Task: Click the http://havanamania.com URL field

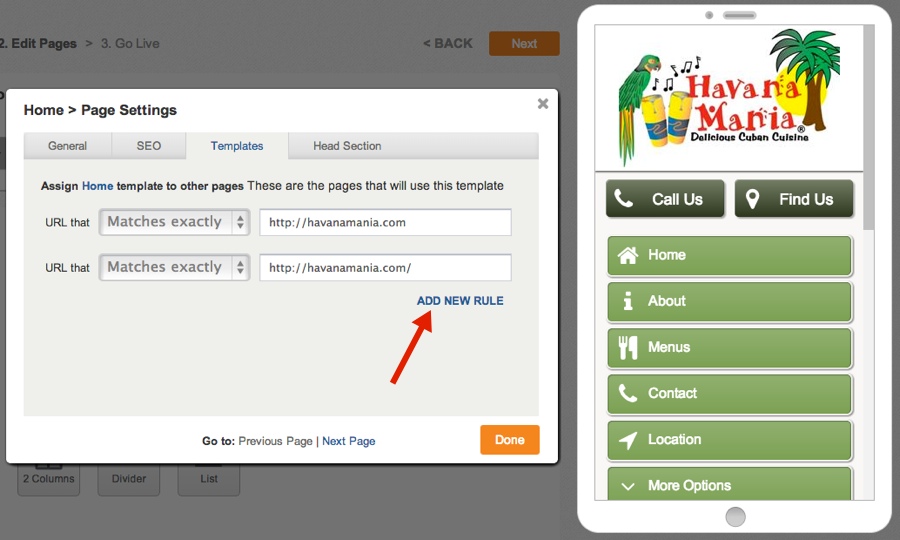Action: click(385, 222)
